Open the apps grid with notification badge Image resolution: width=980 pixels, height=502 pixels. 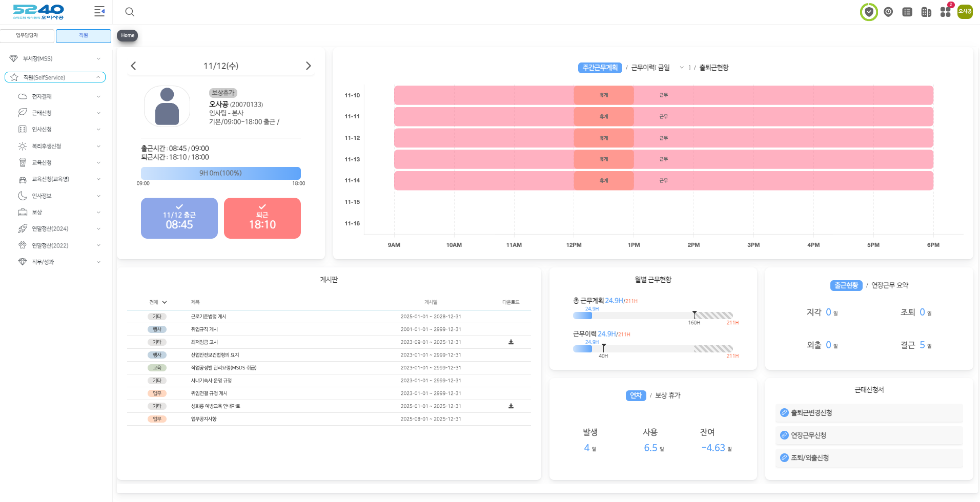946,12
